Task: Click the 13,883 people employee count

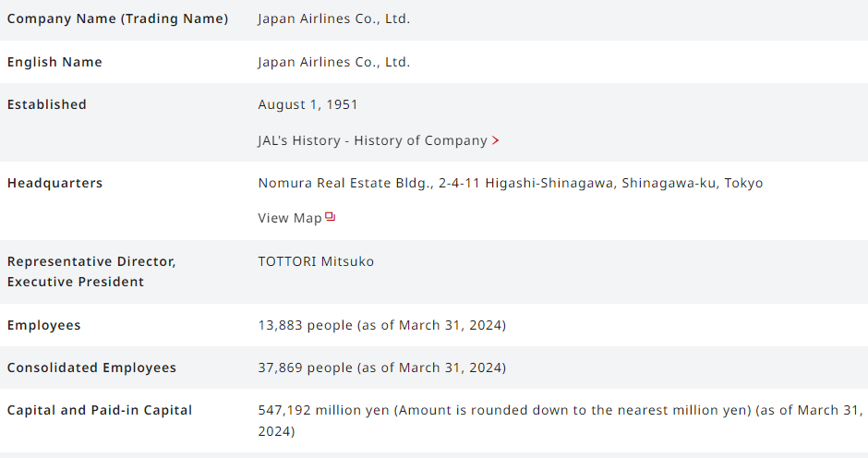Action: 381,326
